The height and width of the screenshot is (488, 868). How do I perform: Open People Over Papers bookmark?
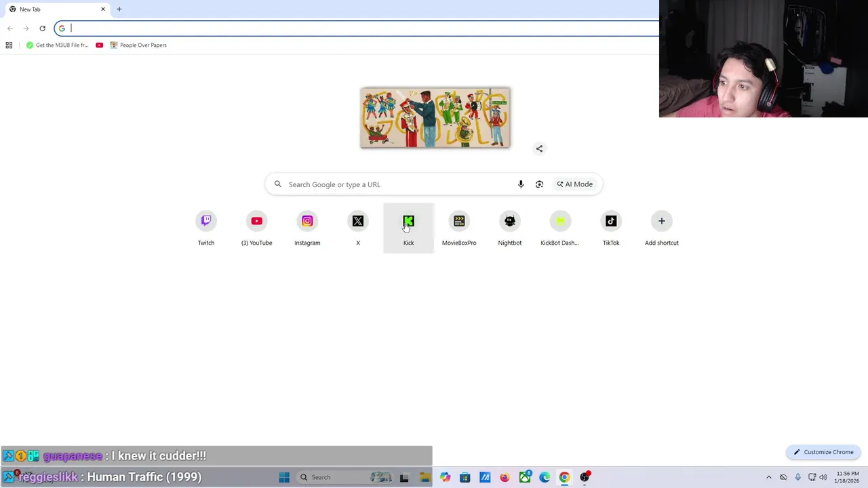tap(138, 45)
